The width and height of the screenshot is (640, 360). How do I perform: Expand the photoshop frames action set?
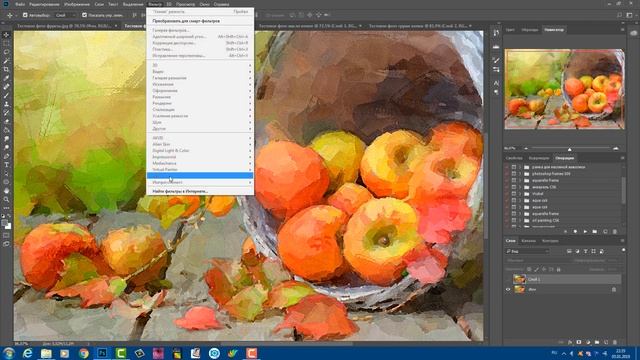coord(520,173)
